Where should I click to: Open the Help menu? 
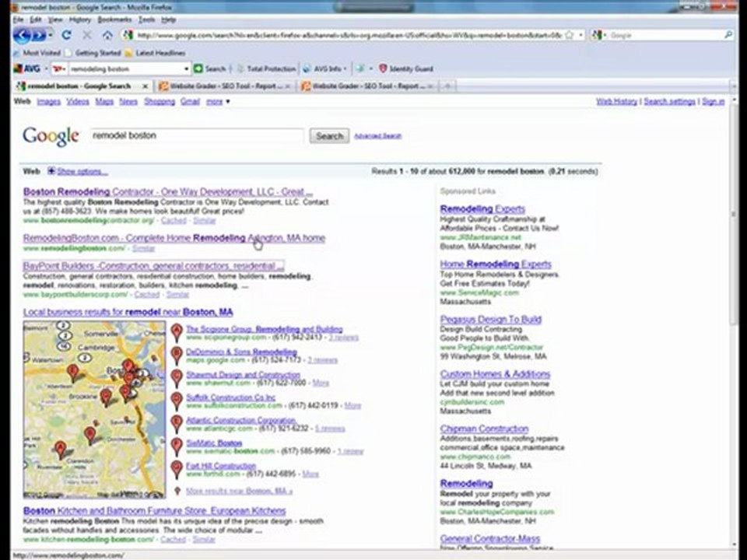[x=168, y=19]
